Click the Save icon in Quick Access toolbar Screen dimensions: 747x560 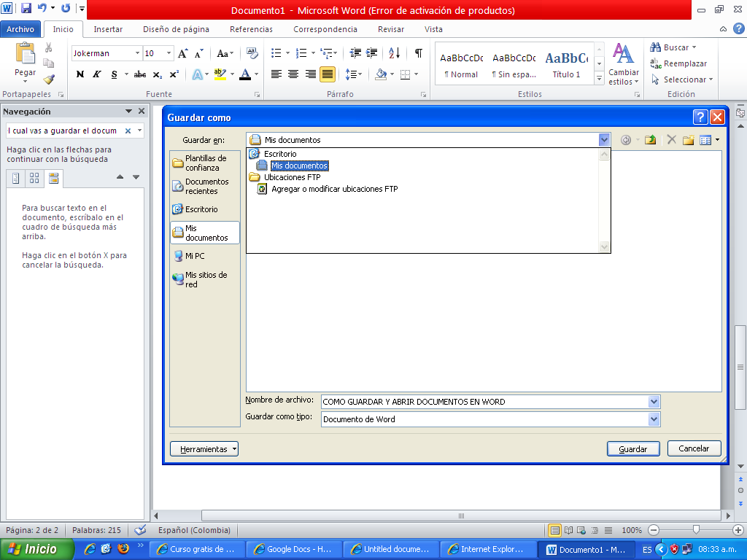coord(26,8)
